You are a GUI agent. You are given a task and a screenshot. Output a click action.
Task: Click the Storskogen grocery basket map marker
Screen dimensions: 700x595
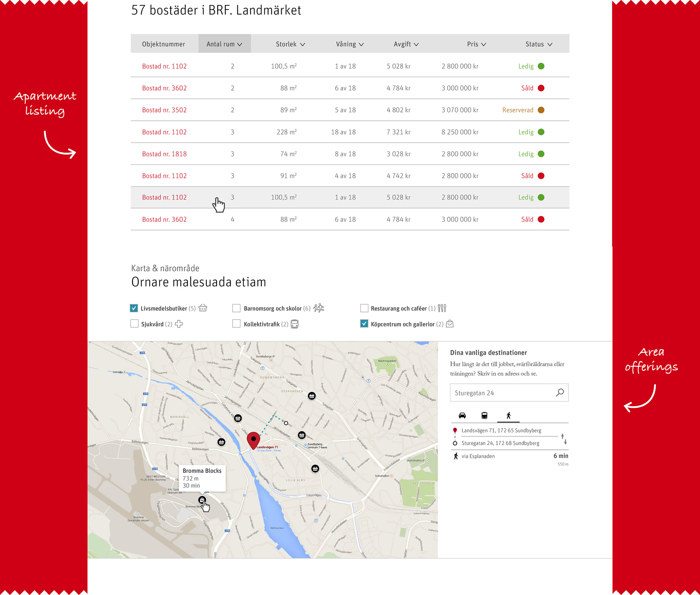click(x=312, y=396)
